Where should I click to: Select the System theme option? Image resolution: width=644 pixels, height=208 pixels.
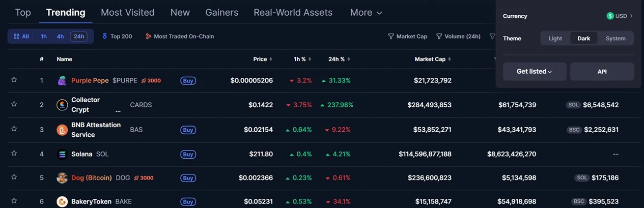[x=615, y=39]
